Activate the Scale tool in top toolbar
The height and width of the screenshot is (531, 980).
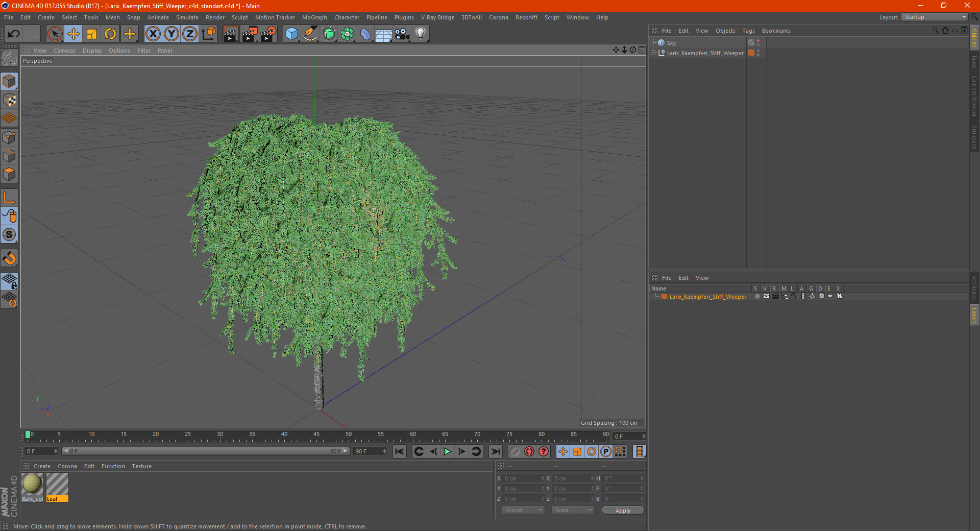click(92, 34)
